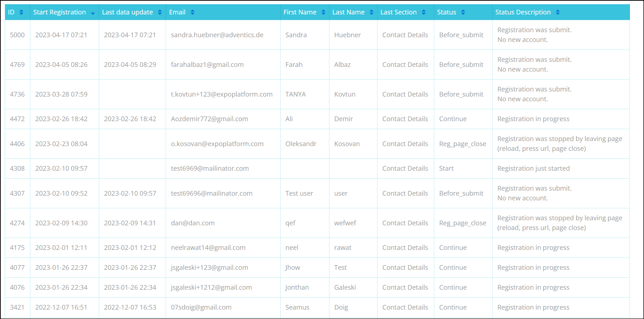This screenshot has width=644, height=319.
Task: Click last name wefwef
Action: tap(345, 223)
